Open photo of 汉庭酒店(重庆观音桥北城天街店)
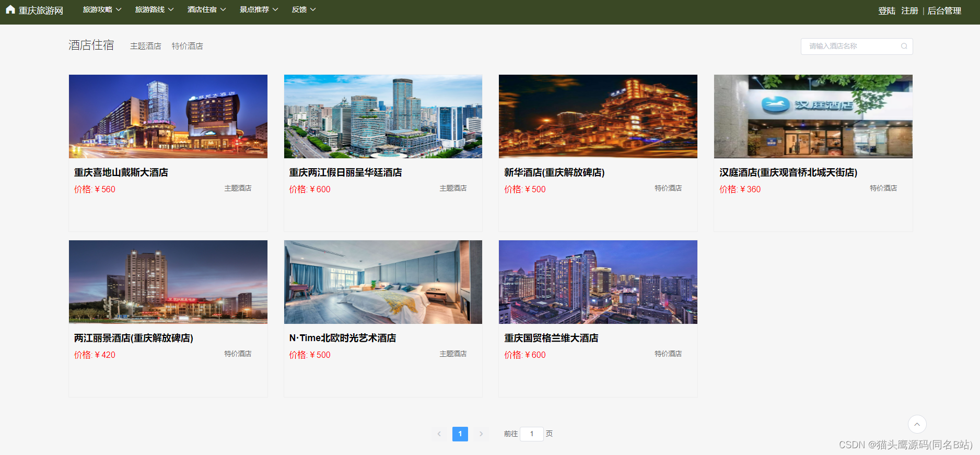Viewport: 980px width, 455px height. pyautogui.click(x=813, y=116)
